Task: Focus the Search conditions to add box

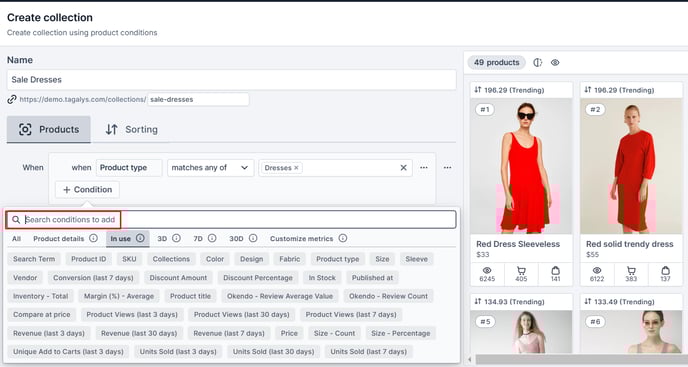Action: [x=231, y=219]
